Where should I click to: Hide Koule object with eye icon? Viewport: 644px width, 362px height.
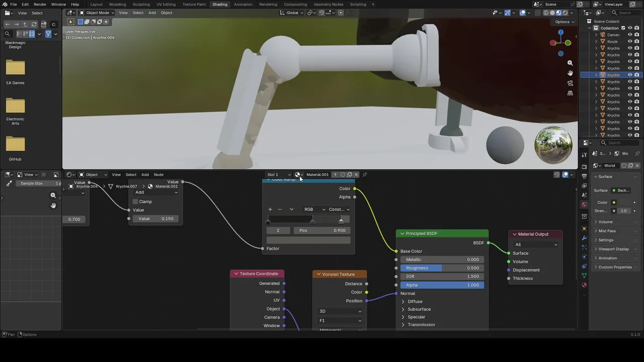coord(630,42)
